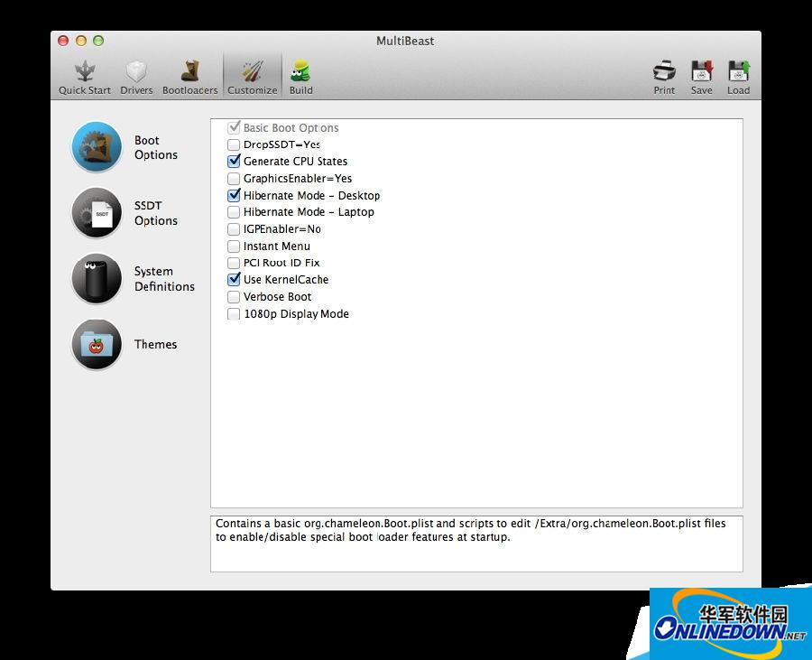Click the Print printer icon

tap(664, 72)
